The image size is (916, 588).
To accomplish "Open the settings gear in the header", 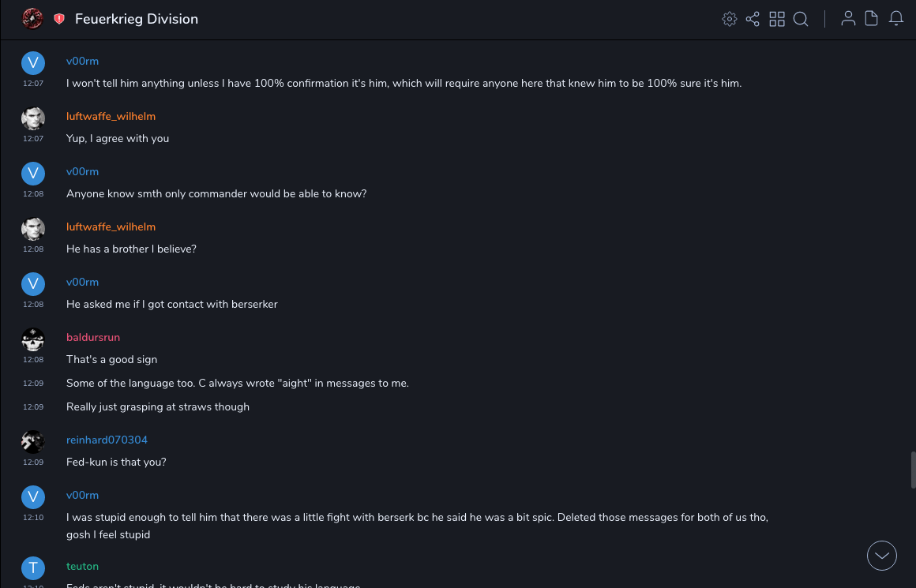I will pyautogui.click(x=730, y=19).
